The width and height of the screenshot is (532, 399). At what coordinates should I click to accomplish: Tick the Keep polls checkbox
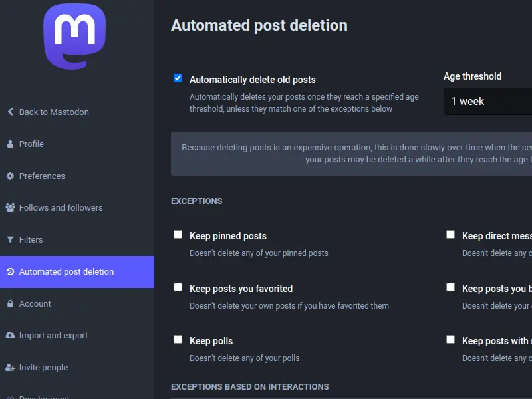178,340
